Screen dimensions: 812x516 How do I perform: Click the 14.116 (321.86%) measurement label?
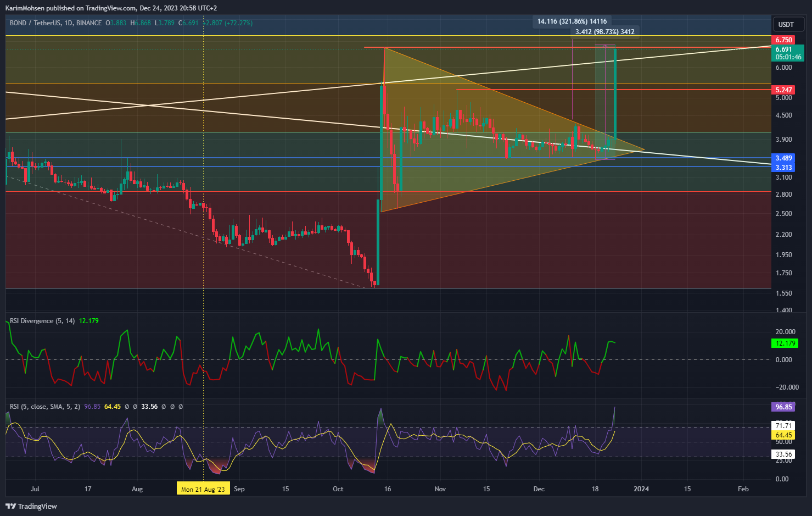coord(572,21)
